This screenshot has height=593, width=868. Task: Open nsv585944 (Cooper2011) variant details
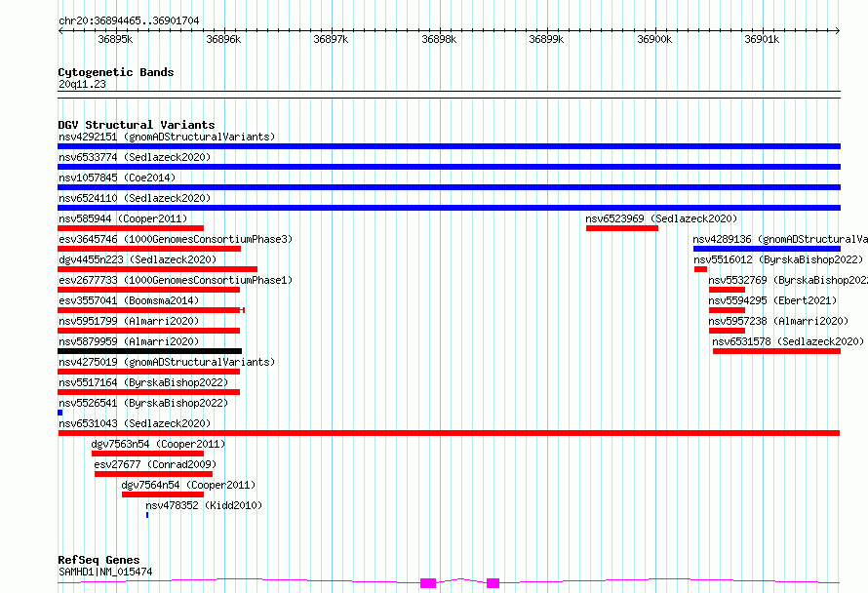(123, 218)
